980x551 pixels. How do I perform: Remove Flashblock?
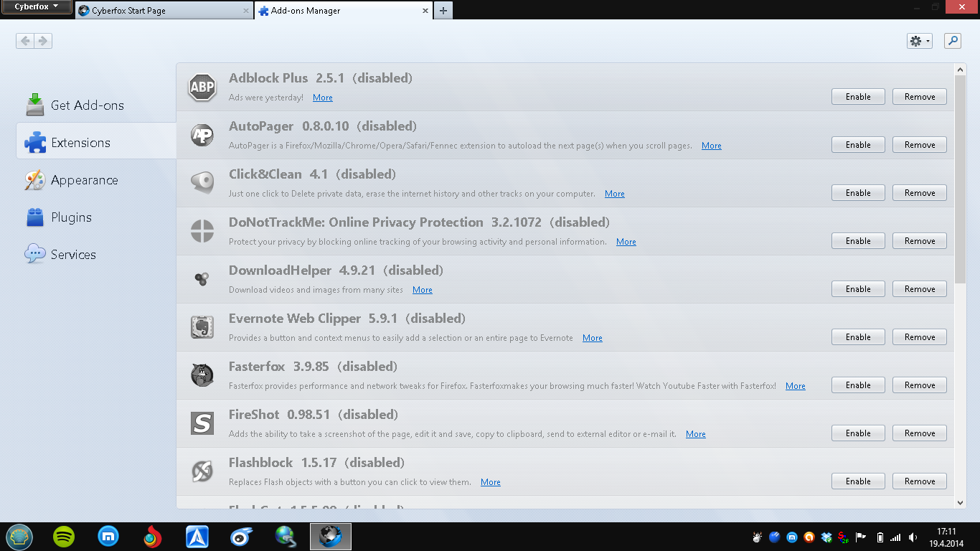coord(920,481)
